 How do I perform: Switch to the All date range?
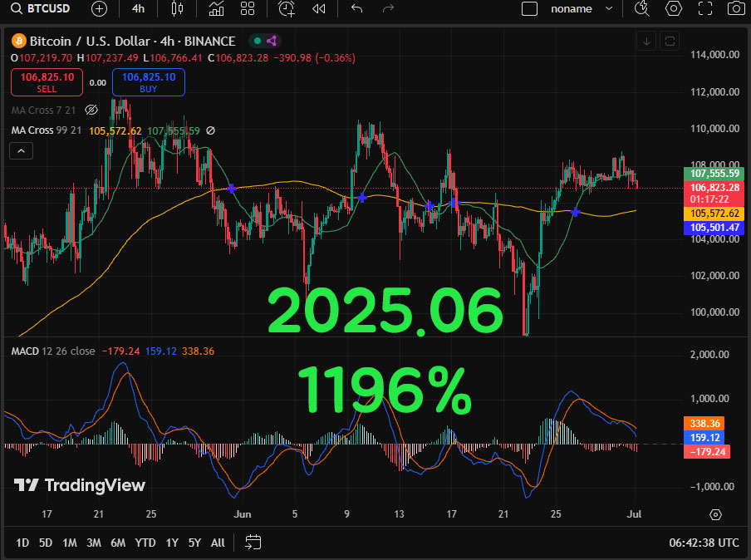218,543
